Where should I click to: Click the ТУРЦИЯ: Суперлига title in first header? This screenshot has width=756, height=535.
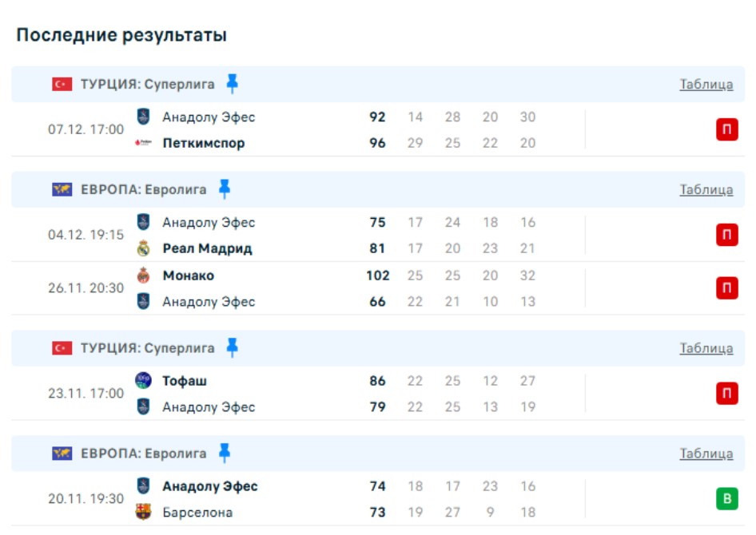click(x=147, y=84)
